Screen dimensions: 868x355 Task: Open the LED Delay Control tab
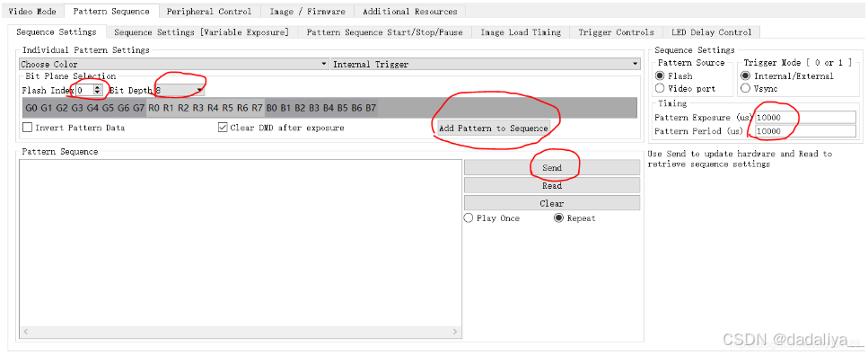pyautogui.click(x=711, y=32)
